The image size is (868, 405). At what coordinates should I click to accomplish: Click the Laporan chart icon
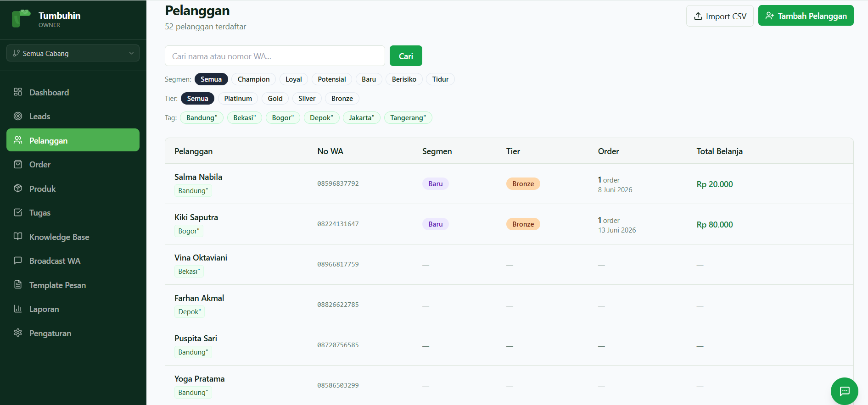tap(18, 309)
